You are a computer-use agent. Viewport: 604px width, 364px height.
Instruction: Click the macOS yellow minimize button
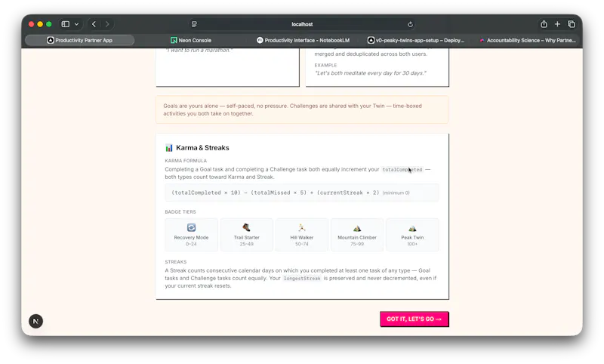click(40, 24)
